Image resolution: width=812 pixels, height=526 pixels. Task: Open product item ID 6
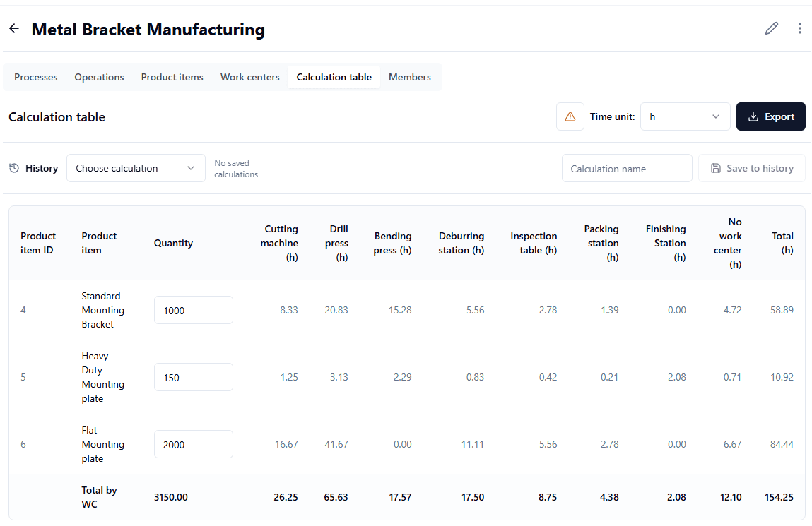(23, 444)
